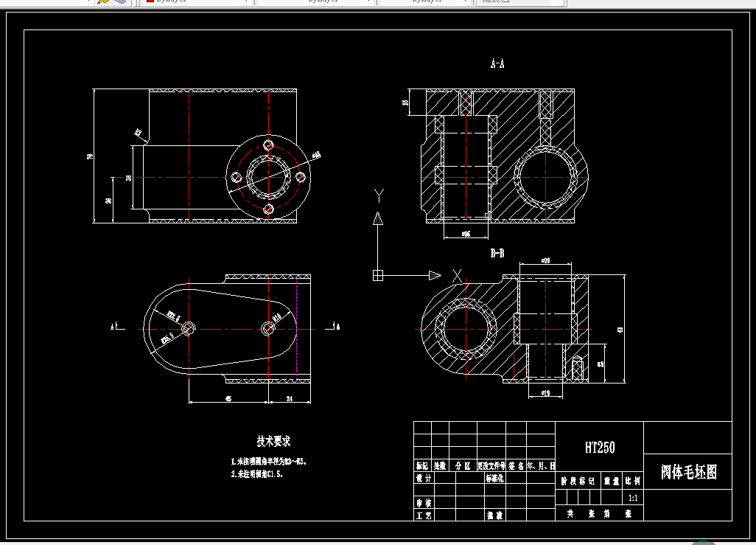Click the 更改文件号 column header
756x545 pixels.
pyautogui.click(x=491, y=466)
